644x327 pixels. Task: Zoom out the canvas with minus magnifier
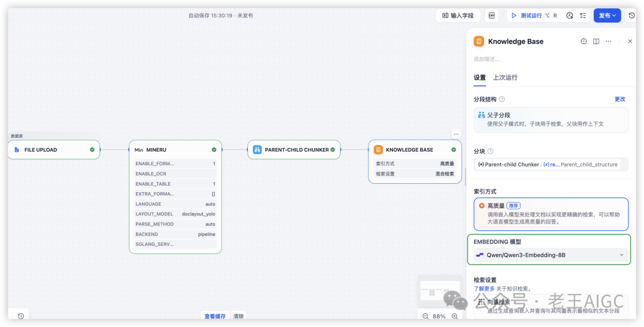point(426,316)
